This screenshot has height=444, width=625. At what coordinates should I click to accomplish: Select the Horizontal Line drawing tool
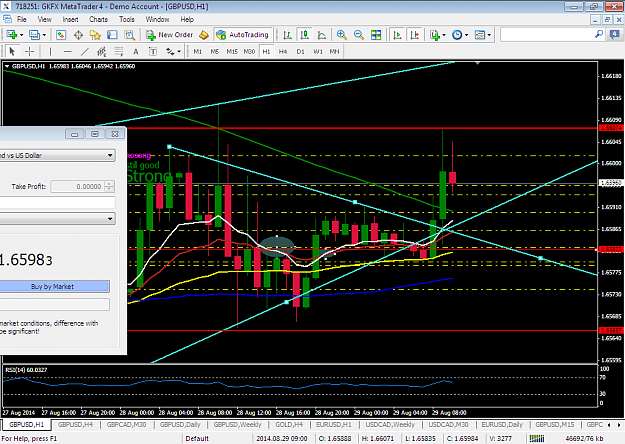tap(67, 51)
